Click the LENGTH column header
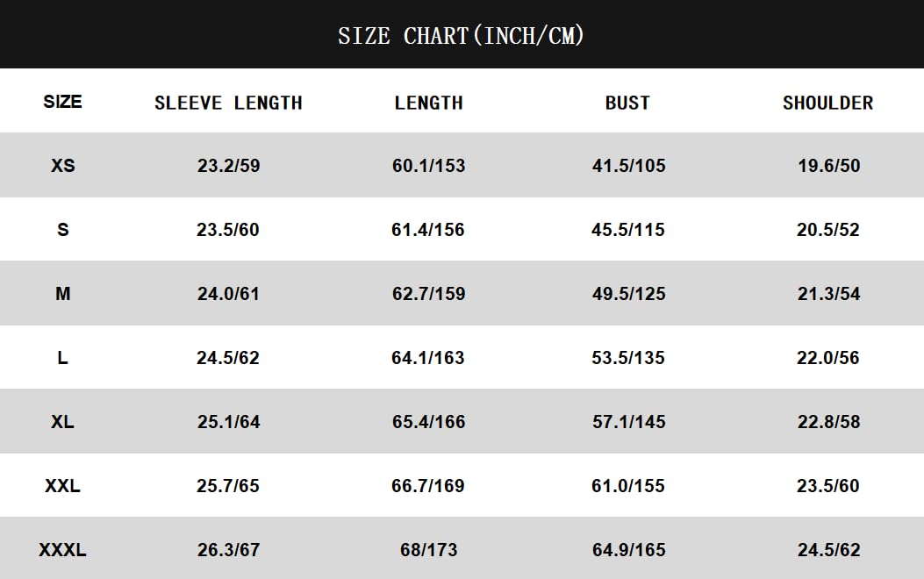 tap(428, 103)
